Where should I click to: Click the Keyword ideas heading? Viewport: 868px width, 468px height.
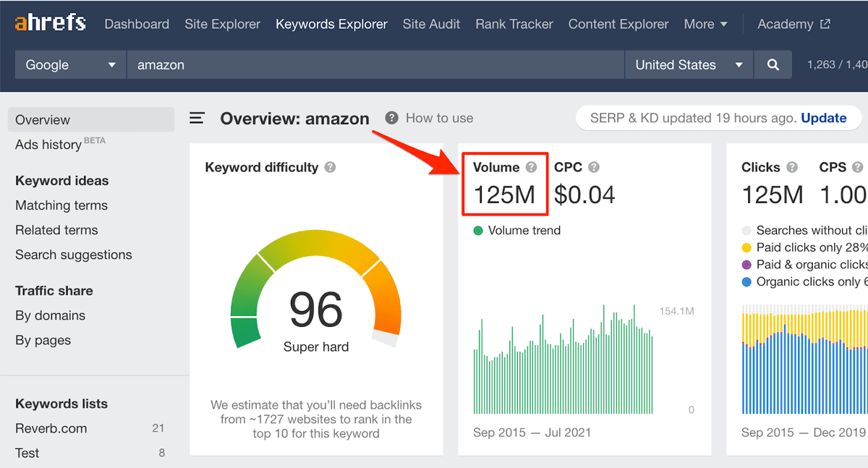[62, 181]
